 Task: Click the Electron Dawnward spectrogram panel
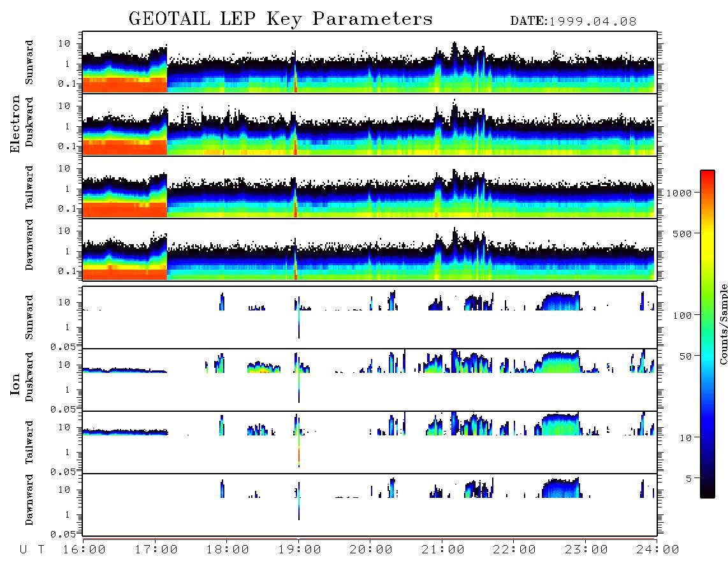point(370,250)
